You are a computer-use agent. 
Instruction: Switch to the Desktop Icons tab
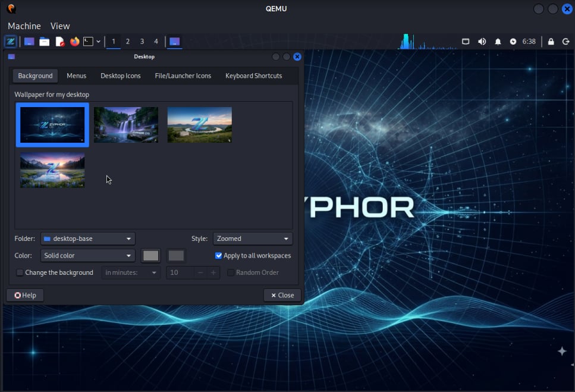[x=120, y=76]
